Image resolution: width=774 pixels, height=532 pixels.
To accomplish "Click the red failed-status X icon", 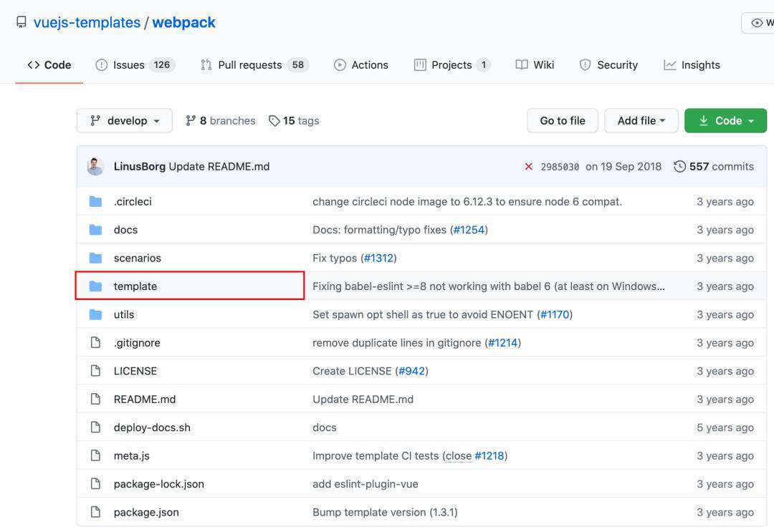I will (529, 167).
